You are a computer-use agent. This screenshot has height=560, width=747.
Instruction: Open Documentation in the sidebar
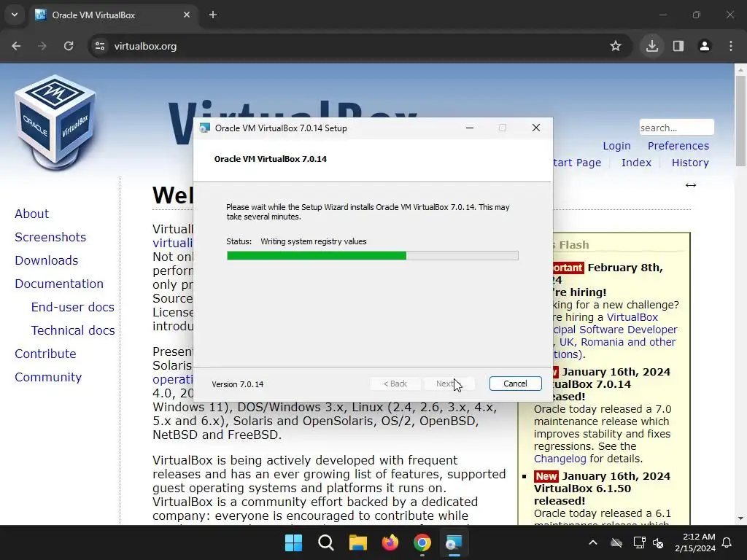coord(59,284)
